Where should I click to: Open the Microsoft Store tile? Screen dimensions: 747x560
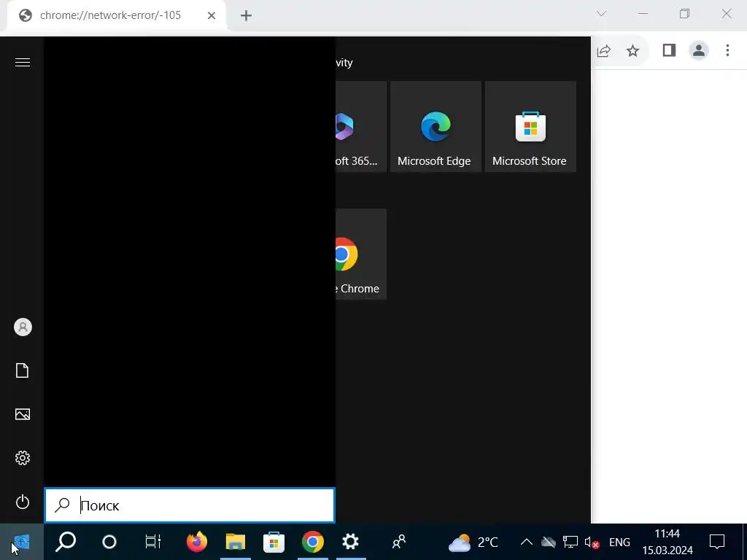point(530,127)
